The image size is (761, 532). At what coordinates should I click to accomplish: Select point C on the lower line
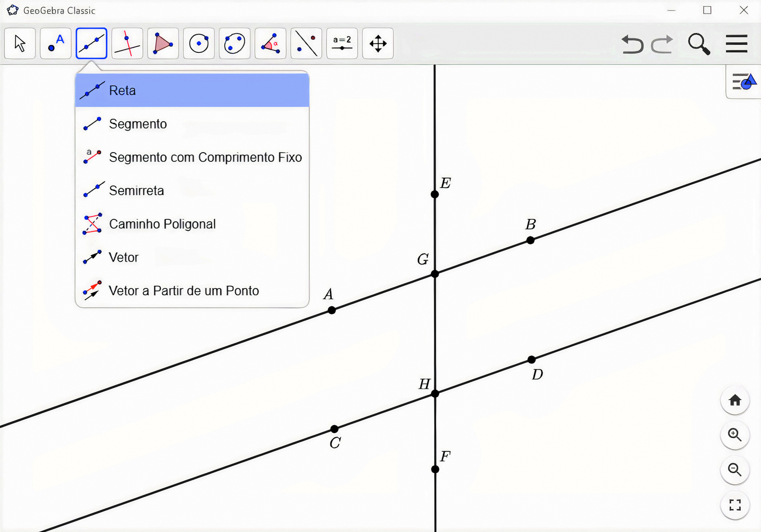pos(334,429)
